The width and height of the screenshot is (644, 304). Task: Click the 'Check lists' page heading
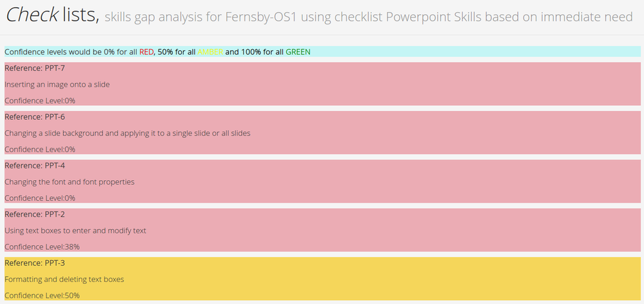(52, 15)
